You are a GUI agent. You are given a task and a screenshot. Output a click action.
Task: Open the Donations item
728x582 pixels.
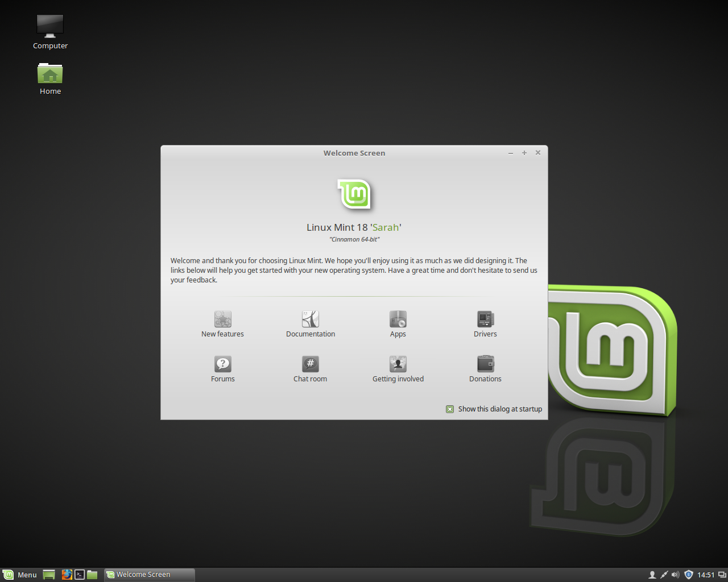pyautogui.click(x=485, y=369)
